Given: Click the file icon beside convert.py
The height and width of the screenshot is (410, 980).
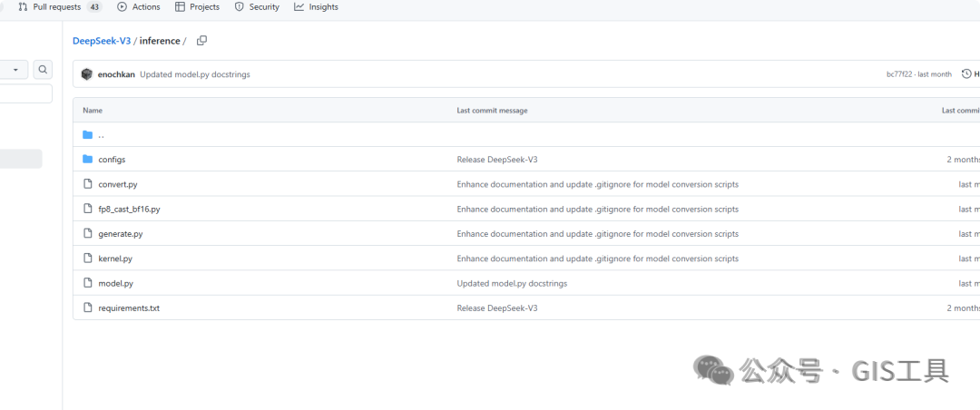Looking at the screenshot, I should [x=87, y=184].
